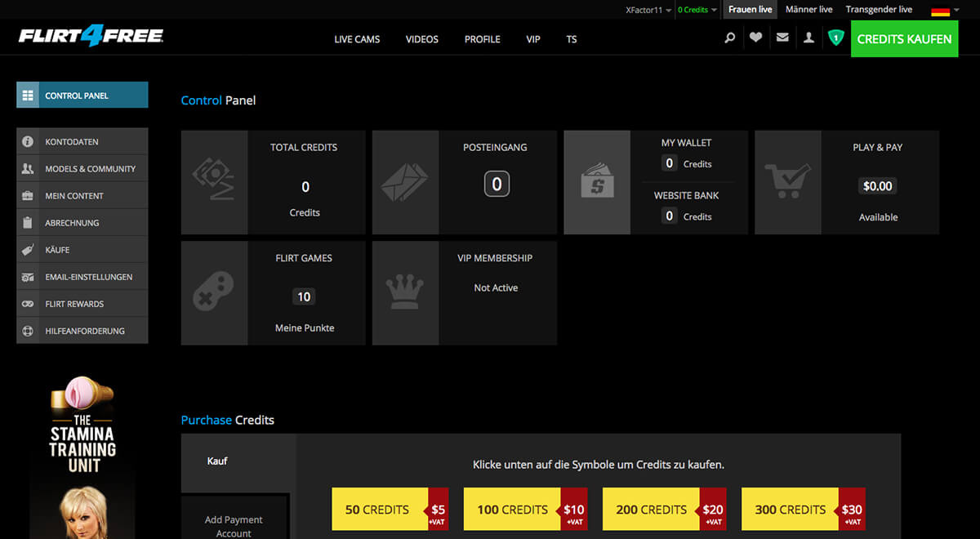Click the Flirt4Free logo
The image size is (980, 539).
point(91,36)
